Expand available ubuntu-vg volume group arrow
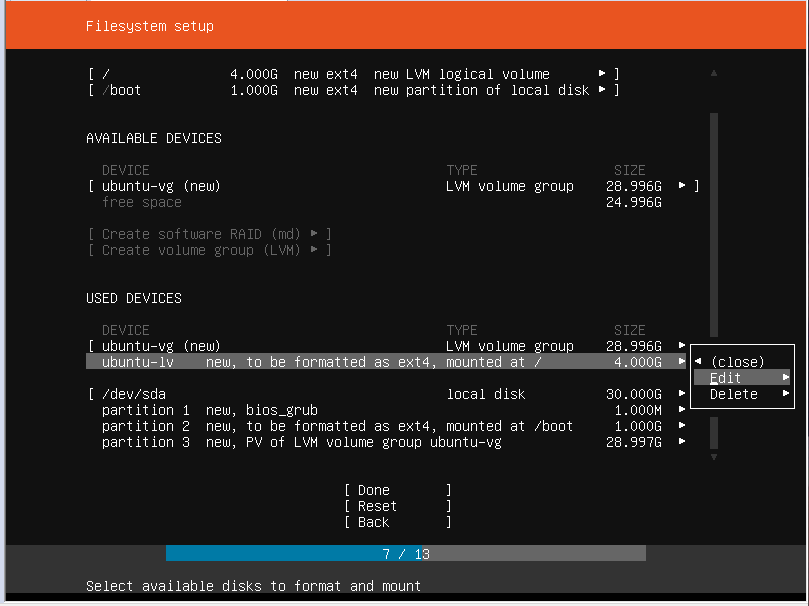This screenshot has height=606, width=809. tap(682, 186)
